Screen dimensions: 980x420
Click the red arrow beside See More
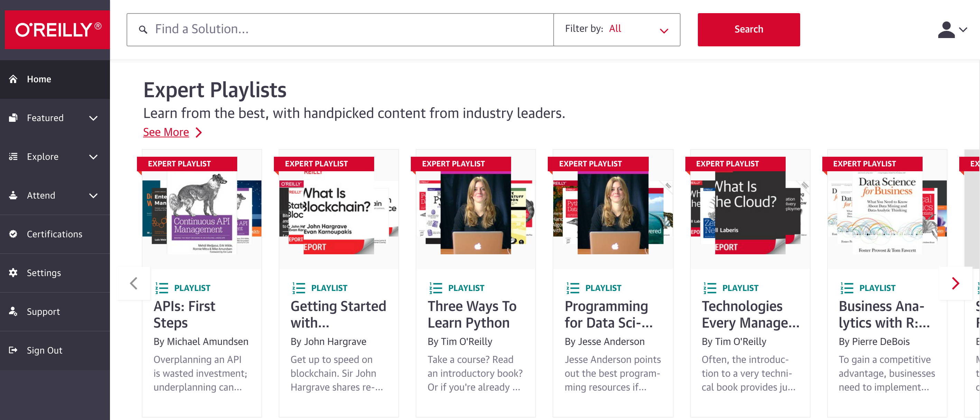[198, 133]
